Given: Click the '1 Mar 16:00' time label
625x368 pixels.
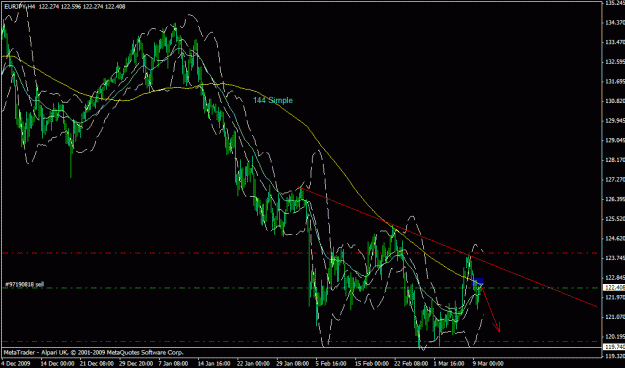Looking at the screenshot, I should (x=449, y=364).
